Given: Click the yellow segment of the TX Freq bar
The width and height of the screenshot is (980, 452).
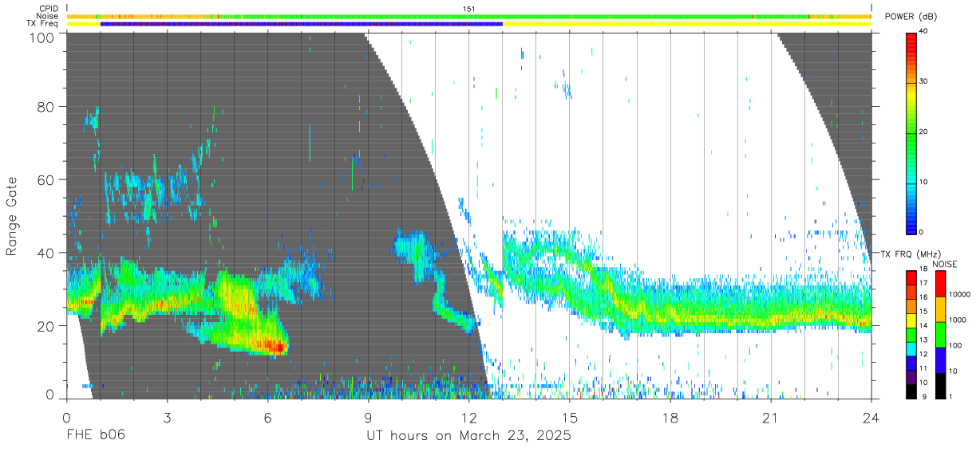Looking at the screenshot, I should coord(686,24).
